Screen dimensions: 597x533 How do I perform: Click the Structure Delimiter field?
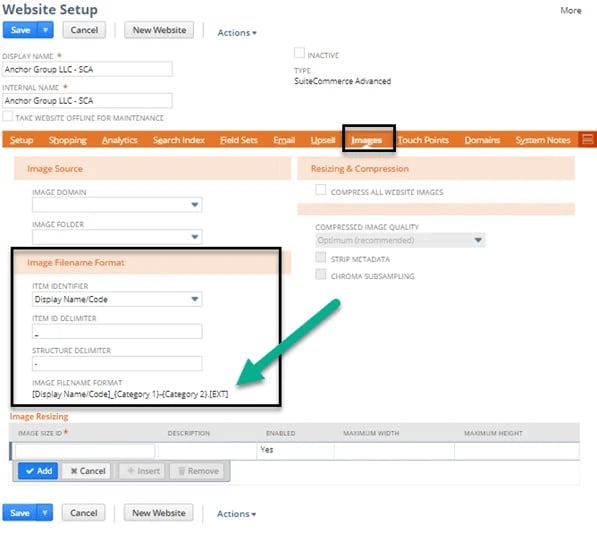point(117,364)
